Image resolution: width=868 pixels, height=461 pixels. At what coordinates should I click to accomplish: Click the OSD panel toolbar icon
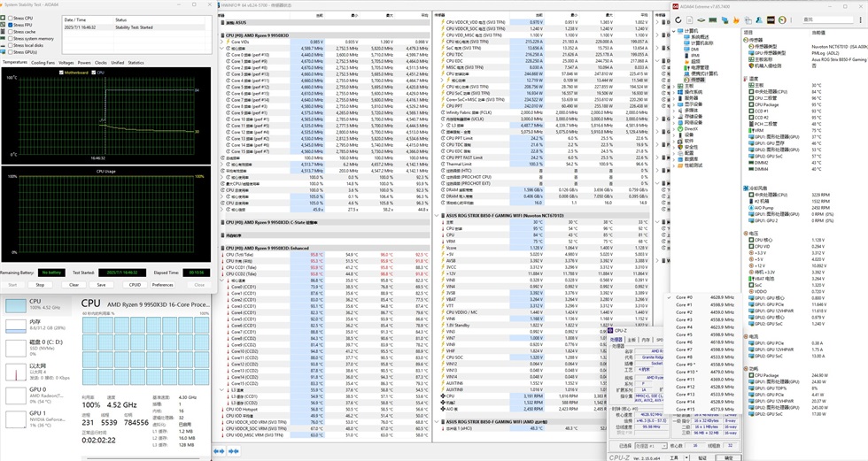(x=771, y=19)
